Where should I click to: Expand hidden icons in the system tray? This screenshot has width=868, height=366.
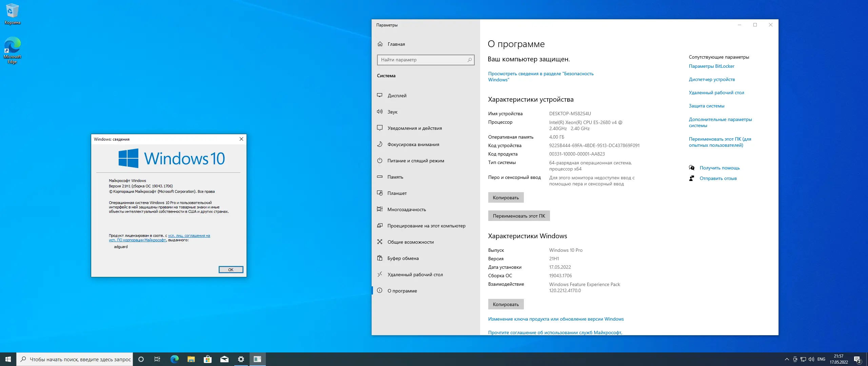tap(786, 359)
